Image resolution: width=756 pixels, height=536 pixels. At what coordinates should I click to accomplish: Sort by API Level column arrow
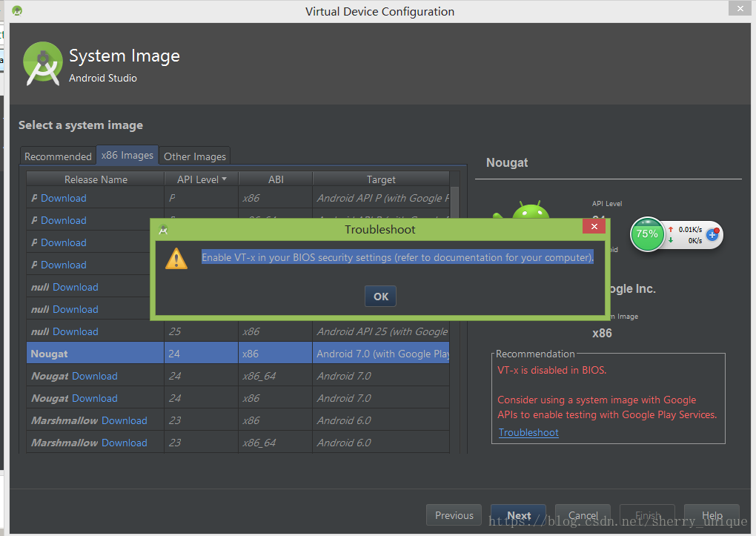(224, 179)
